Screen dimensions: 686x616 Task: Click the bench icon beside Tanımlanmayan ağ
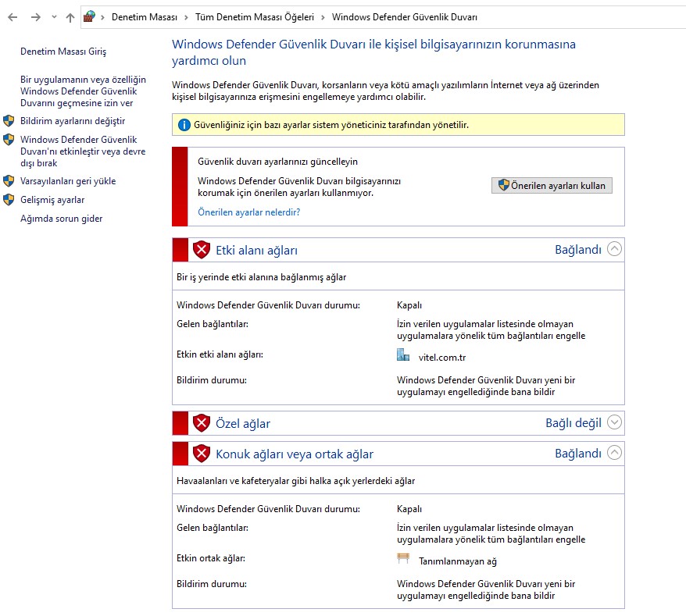pyautogui.click(x=403, y=558)
